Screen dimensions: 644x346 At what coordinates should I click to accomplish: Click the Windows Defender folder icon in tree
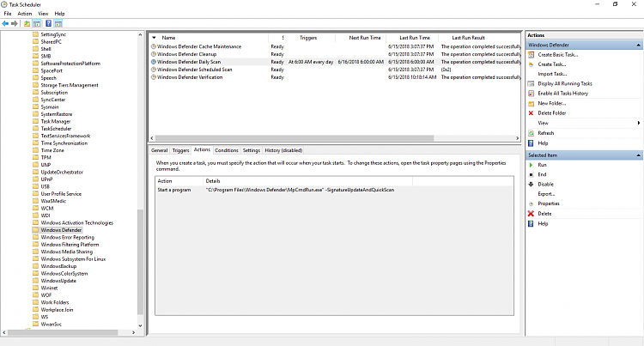(x=35, y=230)
